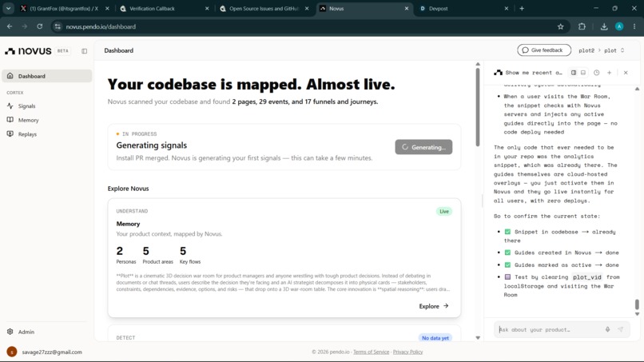Open the browser three-dot menu
Viewport: 644px width, 362px height.
(x=634, y=26)
